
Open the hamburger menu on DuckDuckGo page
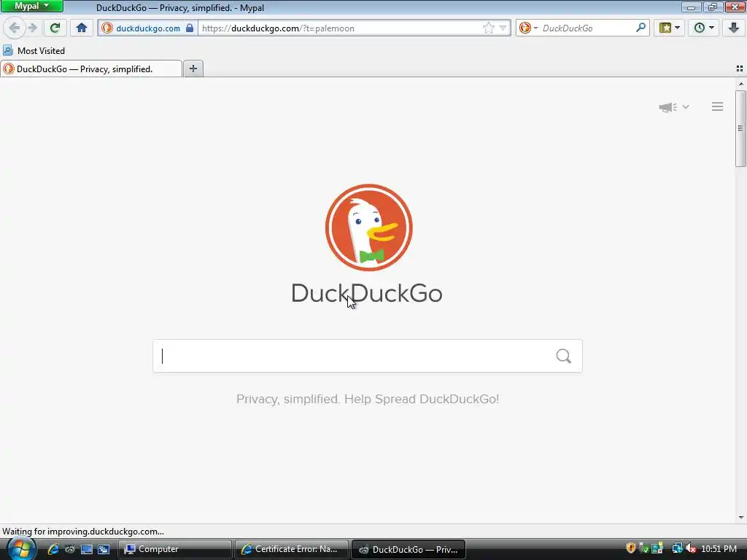tap(718, 106)
